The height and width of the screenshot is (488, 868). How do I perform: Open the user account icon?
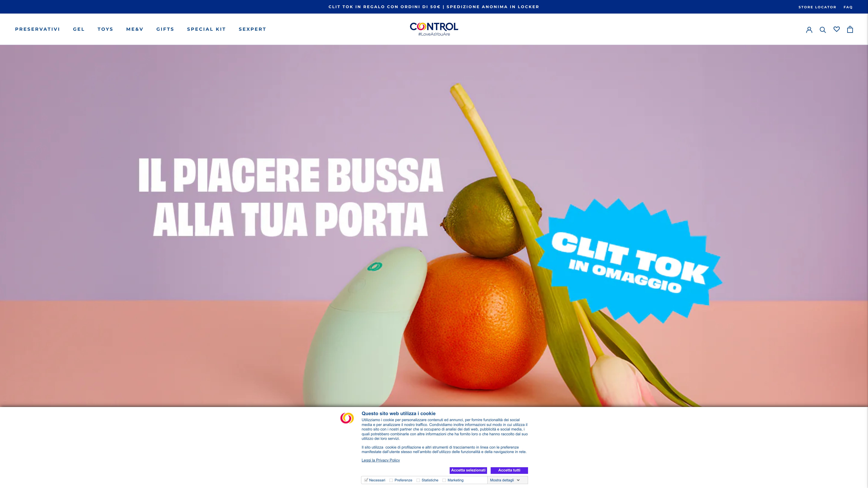point(809,30)
